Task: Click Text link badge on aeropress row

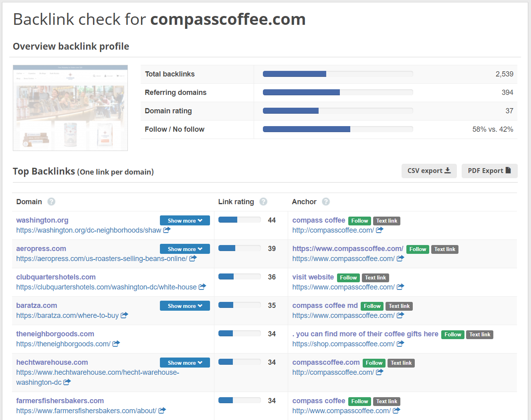Action: [445, 249]
